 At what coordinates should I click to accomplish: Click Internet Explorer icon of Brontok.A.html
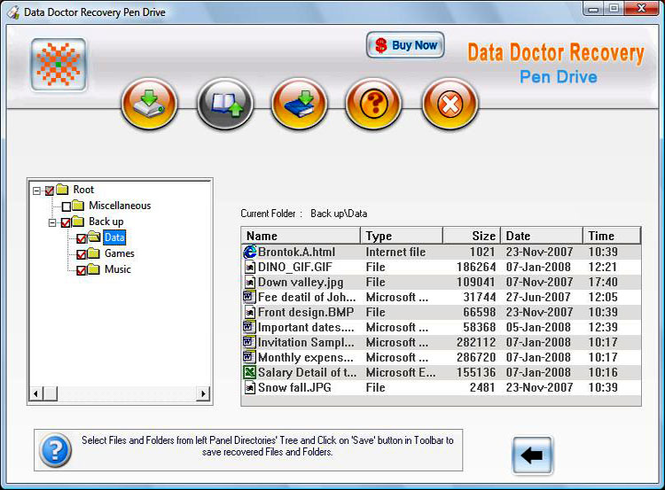click(250, 252)
